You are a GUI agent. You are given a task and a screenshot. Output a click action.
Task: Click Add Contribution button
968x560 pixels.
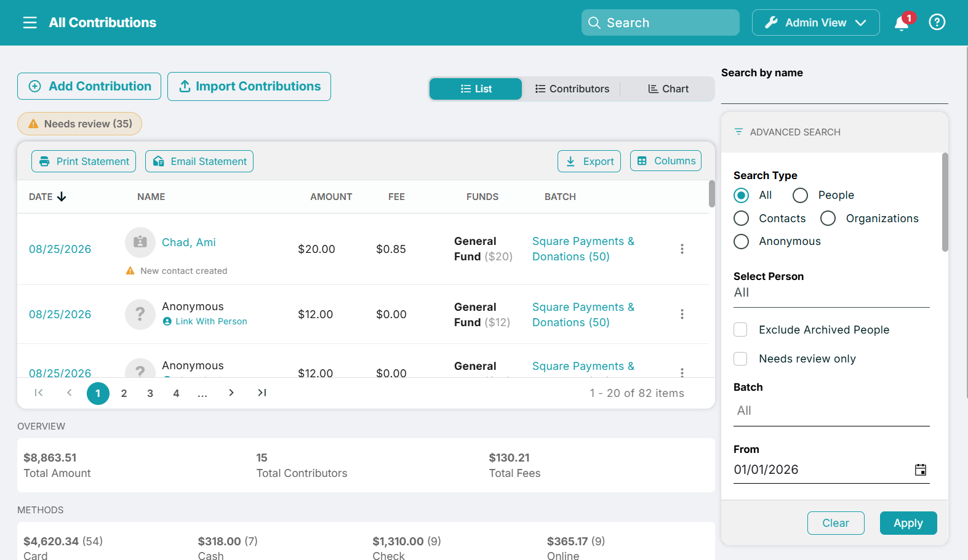click(89, 86)
